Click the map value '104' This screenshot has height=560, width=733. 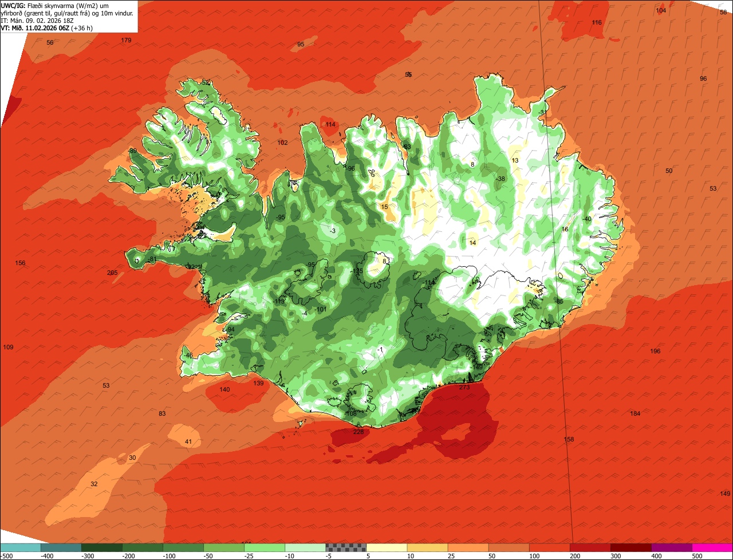(x=661, y=10)
